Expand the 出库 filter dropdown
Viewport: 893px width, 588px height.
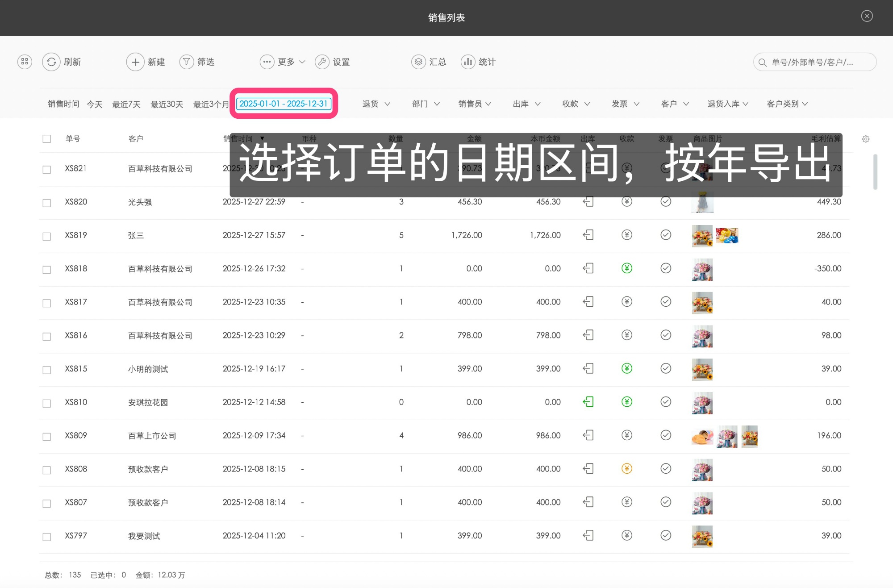(526, 104)
